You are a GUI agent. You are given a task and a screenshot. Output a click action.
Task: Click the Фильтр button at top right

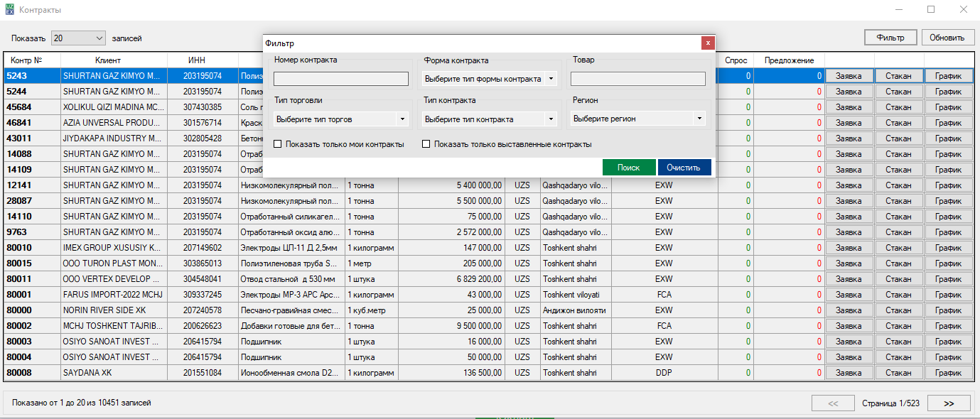(890, 38)
